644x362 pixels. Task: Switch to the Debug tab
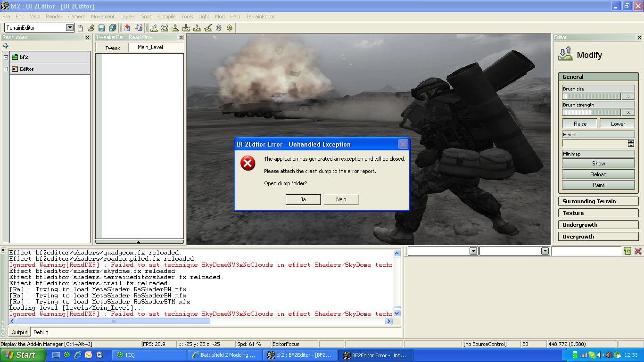click(41, 332)
